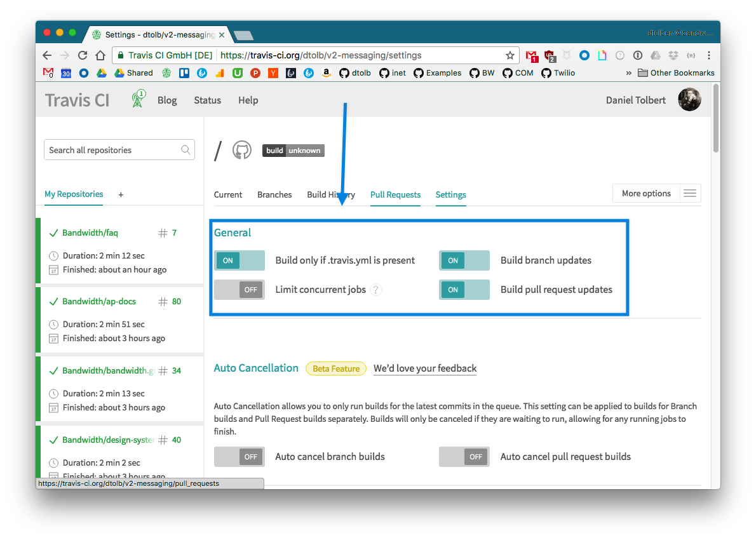Show help for Limit concurrent jobs
Viewport: 756px width, 540px height.
[376, 290]
